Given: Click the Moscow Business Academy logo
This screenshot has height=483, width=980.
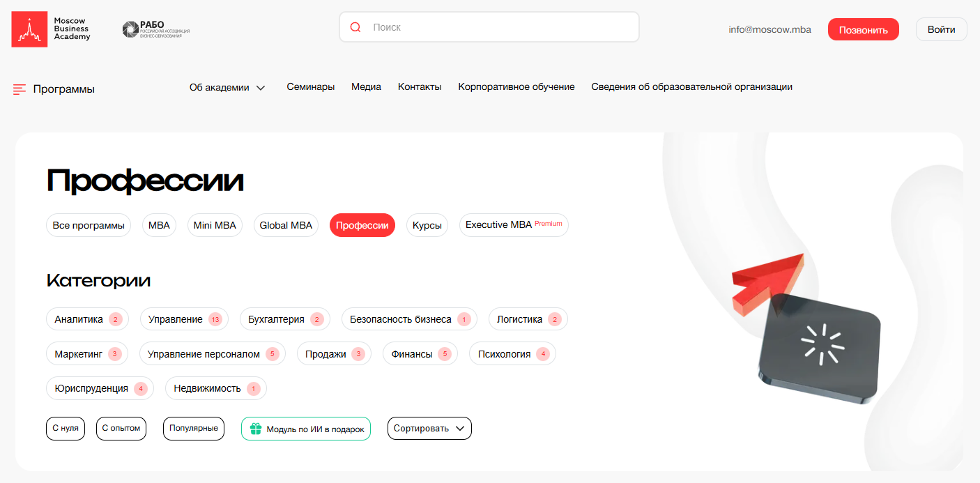Looking at the screenshot, I should tap(52, 29).
